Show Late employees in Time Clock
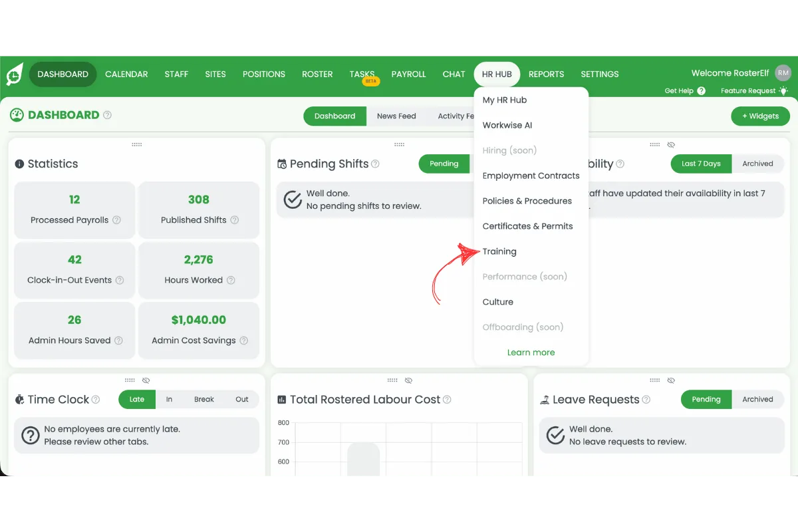 click(137, 400)
